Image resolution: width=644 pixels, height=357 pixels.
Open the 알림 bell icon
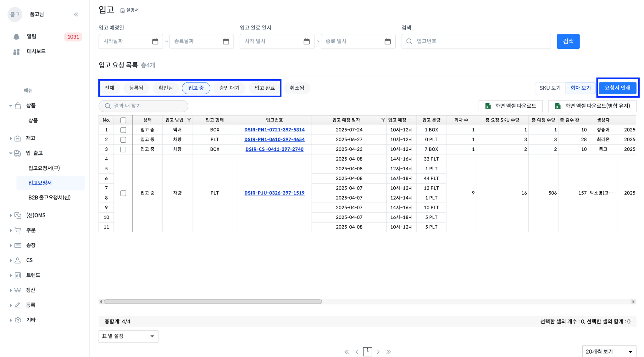tap(16, 37)
